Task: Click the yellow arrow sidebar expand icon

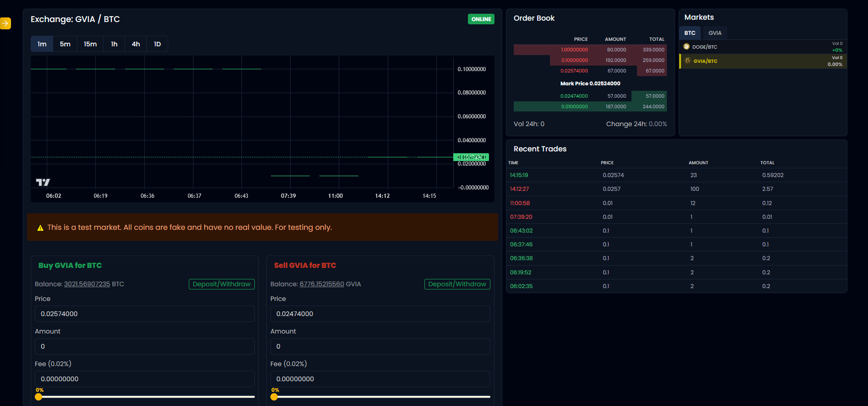Action: click(5, 23)
